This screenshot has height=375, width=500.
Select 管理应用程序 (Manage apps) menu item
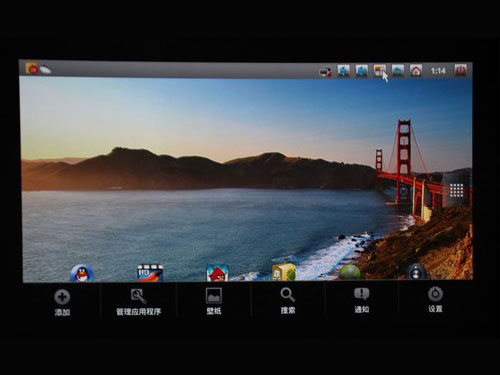click(x=139, y=302)
